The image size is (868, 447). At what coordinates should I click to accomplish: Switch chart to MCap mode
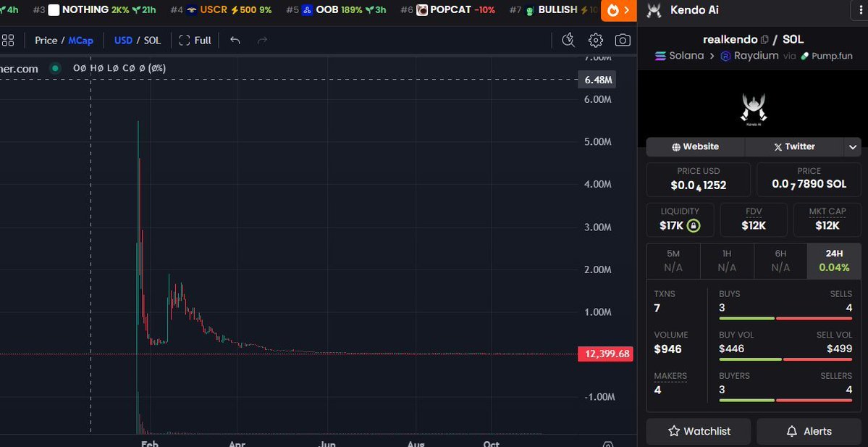tap(81, 41)
